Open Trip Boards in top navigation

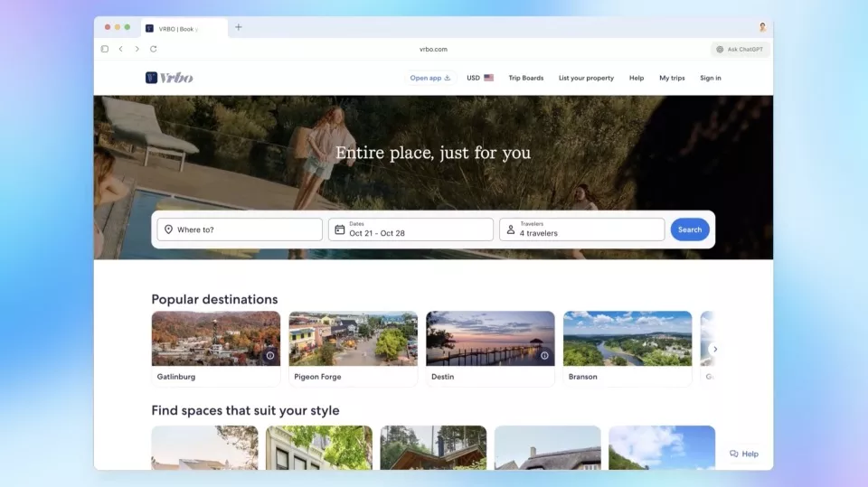point(526,78)
